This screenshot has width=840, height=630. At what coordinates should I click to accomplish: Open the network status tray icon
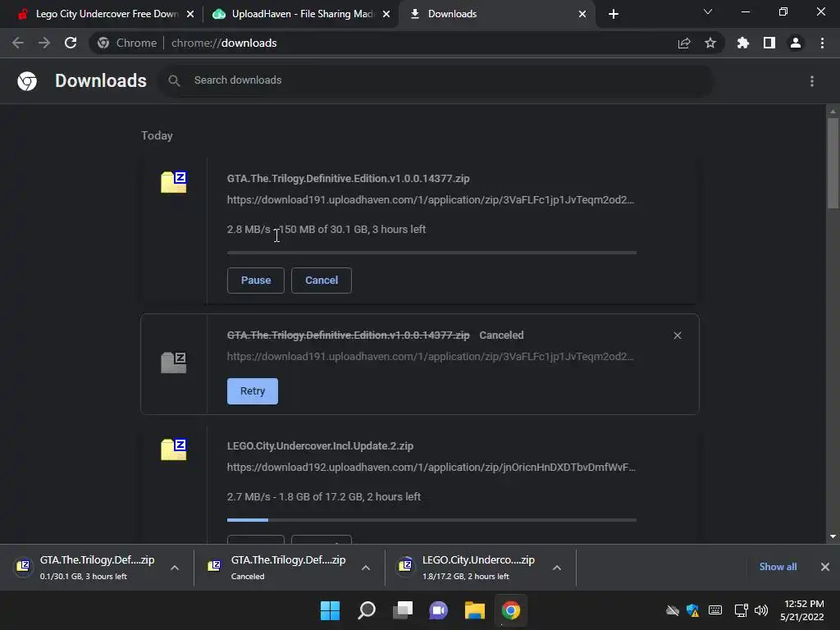[741, 610]
